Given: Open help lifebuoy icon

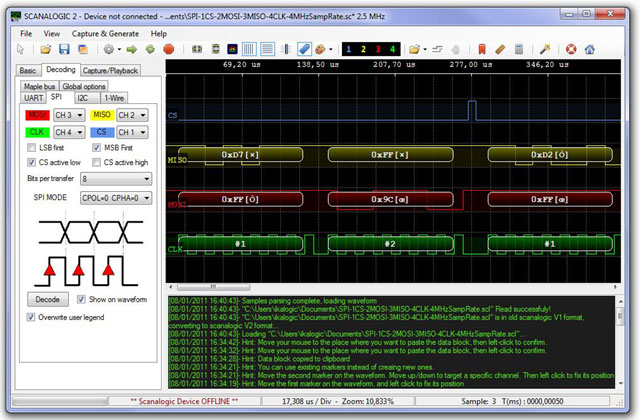Looking at the screenshot, I should 571,49.
